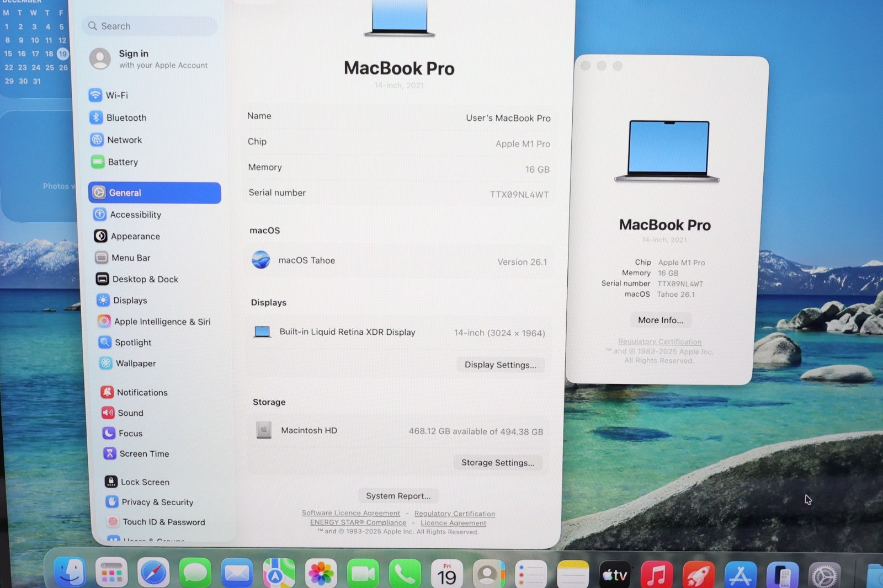The height and width of the screenshot is (588, 883).
Task: Click the Photos app icon in Dock
Action: point(321,574)
